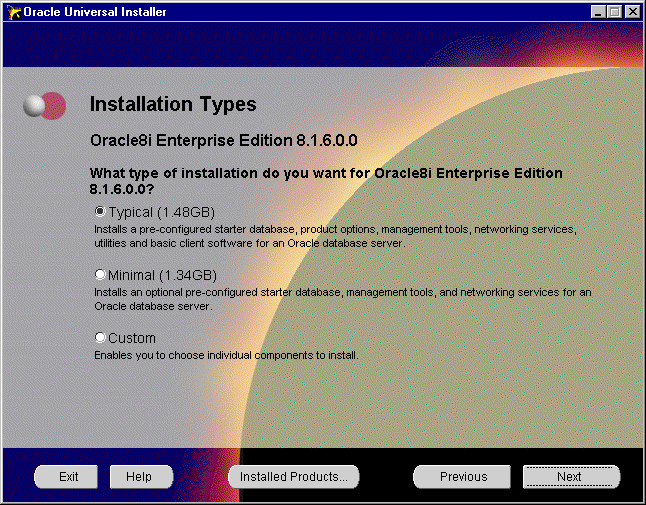Click the Minimal option description text
The width and height of the screenshot is (646, 505).
[x=342, y=298]
